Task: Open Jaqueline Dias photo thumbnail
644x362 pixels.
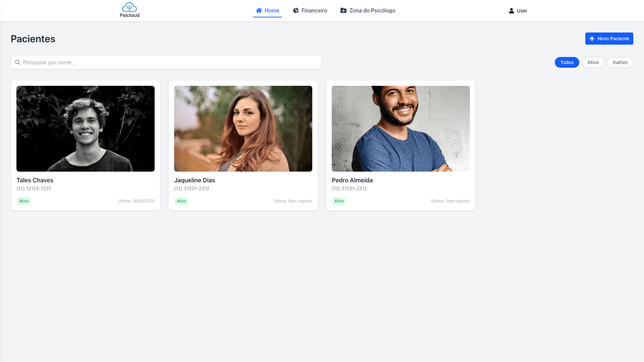Action: click(243, 129)
